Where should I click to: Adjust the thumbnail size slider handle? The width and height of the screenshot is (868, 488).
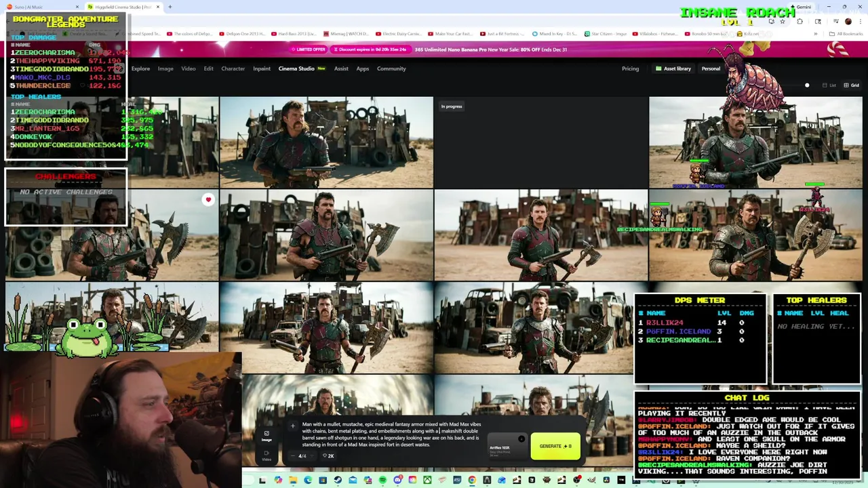(807, 85)
